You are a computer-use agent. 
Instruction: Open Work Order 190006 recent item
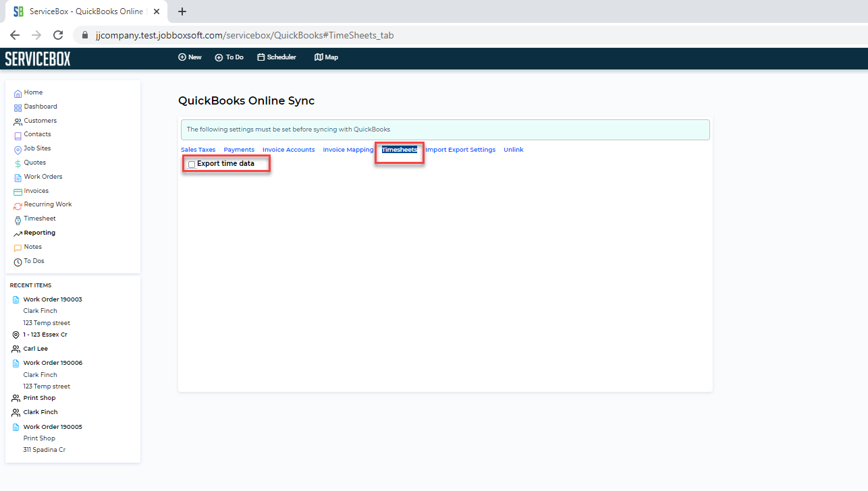53,363
